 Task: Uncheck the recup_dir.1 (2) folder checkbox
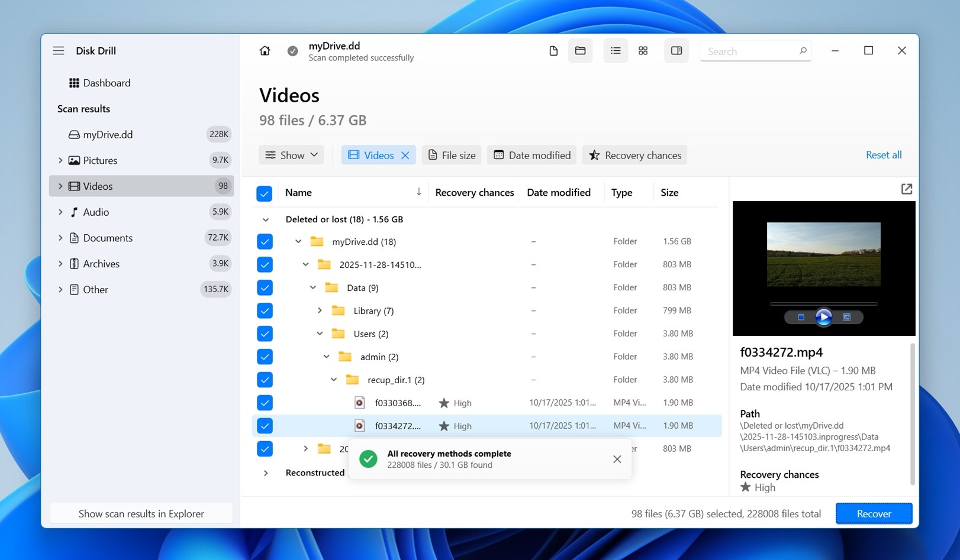point(265,380)
